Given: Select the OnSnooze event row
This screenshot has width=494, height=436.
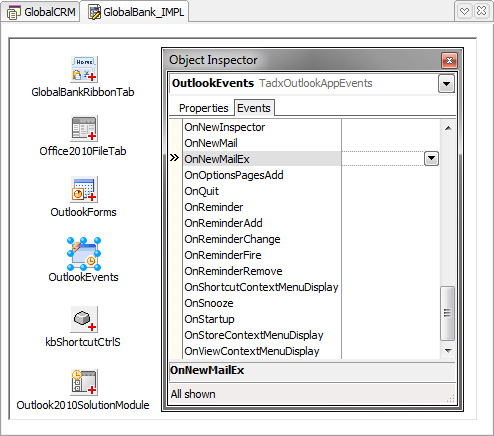Looking at the screenshot, I should (x=262, y=303).
